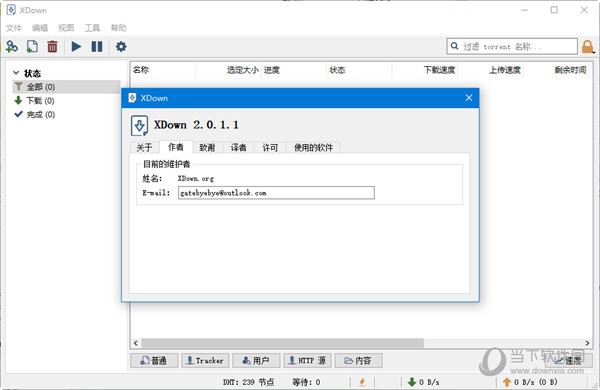This screenshot has height=390, width=600.
Task: Switch to the 作者 tab
Action: (x=176, y=147)
